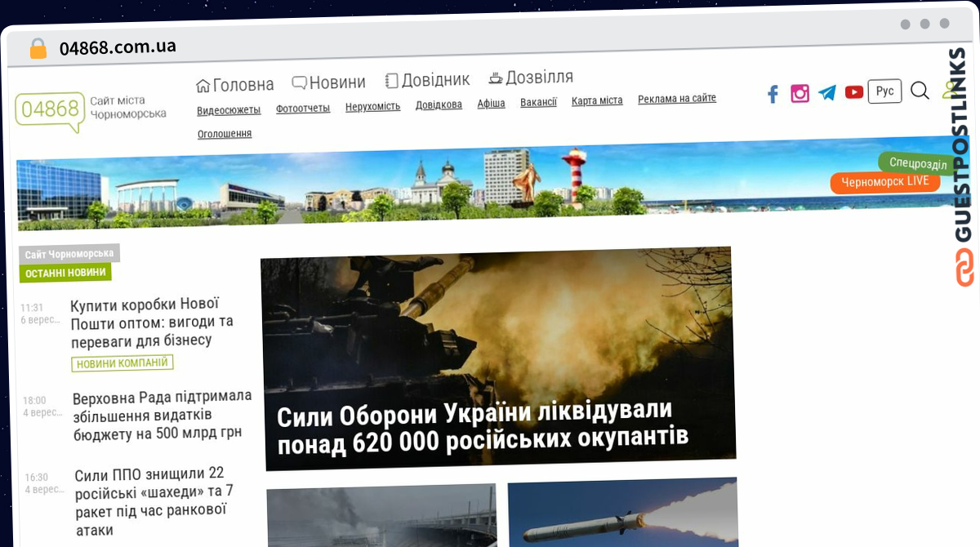Click the 18:00 timestamp entry
This screenshot has width=980, height=547.
click(34, 401)
